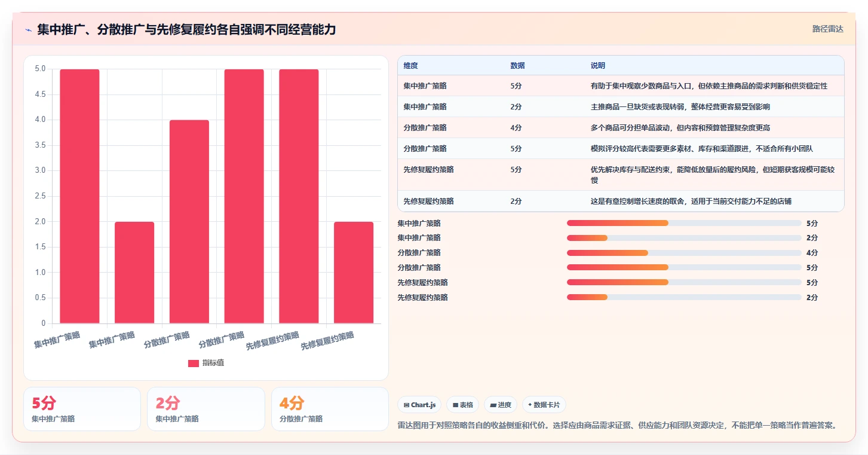Click the 集中推广策略 chart bar at value 2

[x=134, y=273]
